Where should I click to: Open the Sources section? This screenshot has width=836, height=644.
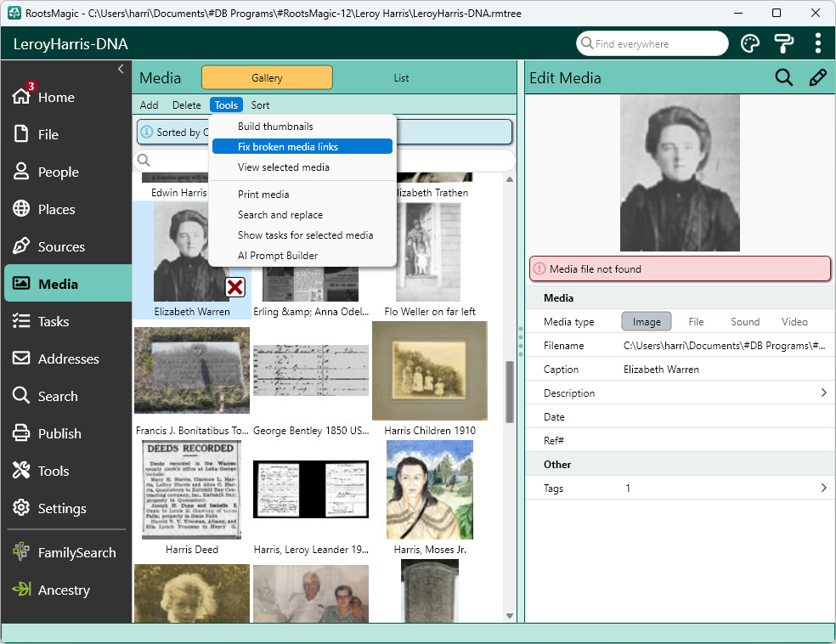[x=48, y=246]
